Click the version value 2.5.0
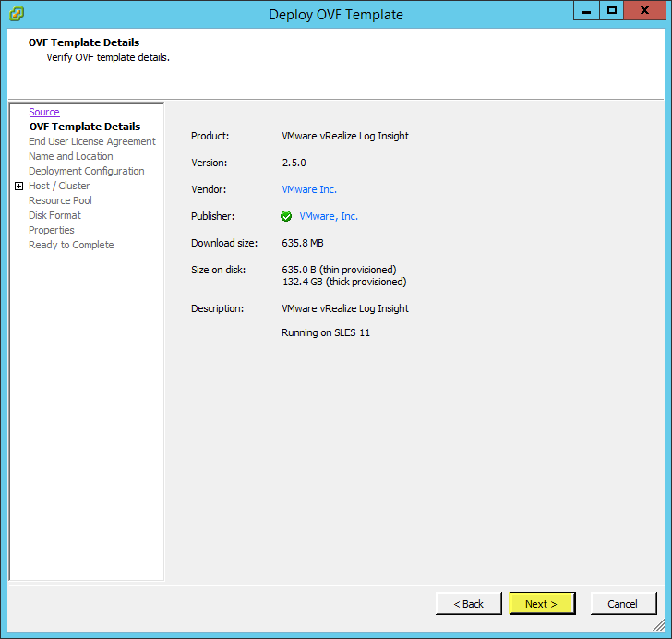This screenshot has height=639, width=672. [294, 163]
